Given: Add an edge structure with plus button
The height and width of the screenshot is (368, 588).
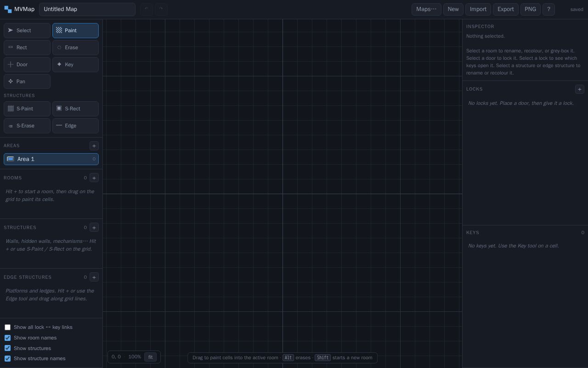Looking at the screenshot, I should coord(94,277).
